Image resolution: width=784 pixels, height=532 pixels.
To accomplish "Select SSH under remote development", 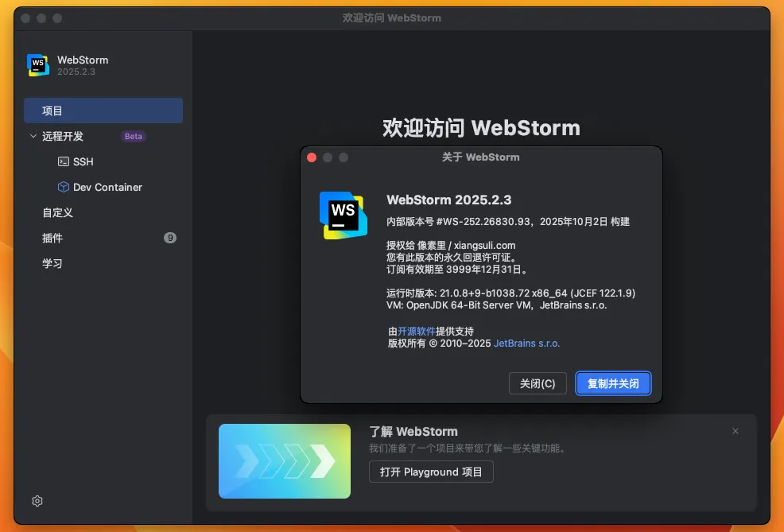I will click(83, 161).
